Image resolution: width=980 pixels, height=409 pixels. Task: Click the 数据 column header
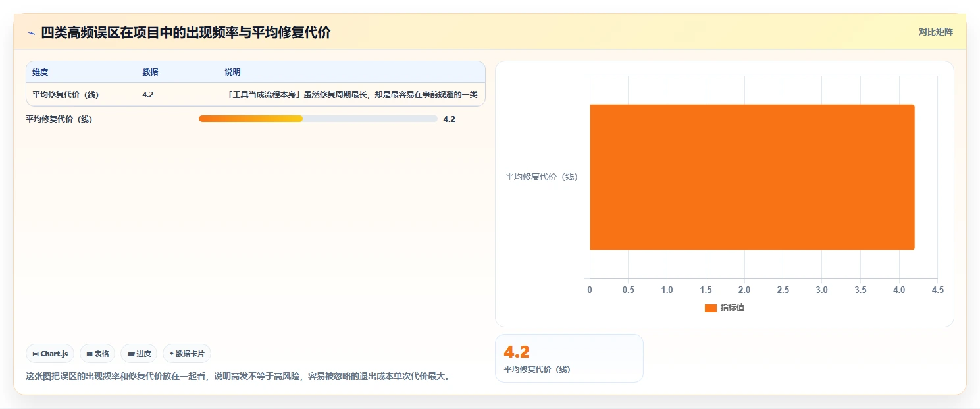(150, 72)
